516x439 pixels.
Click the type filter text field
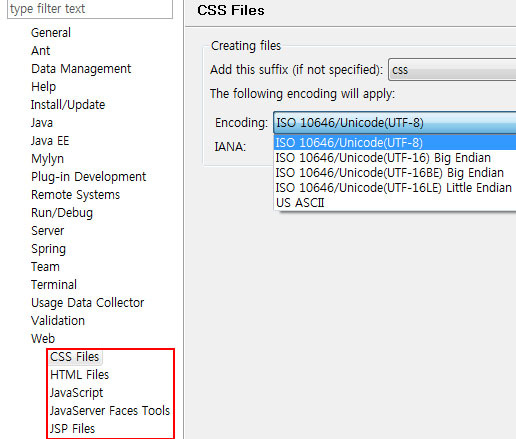90,9
